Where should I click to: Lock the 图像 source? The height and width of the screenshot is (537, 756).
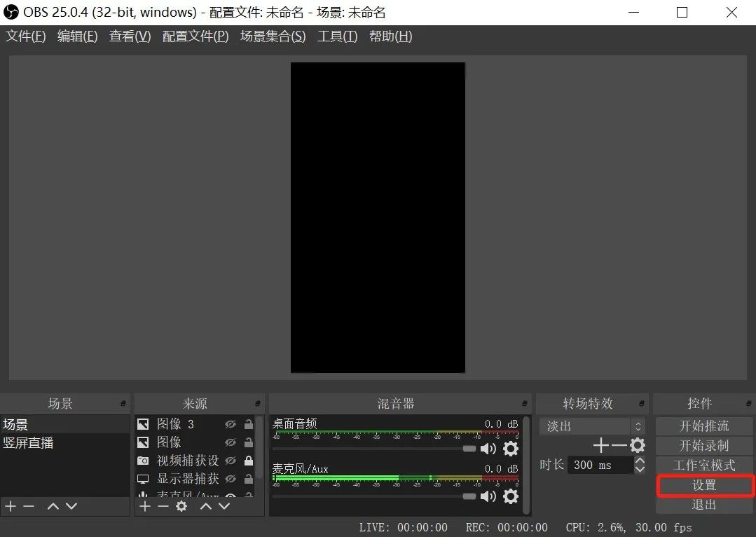(249, 442)
